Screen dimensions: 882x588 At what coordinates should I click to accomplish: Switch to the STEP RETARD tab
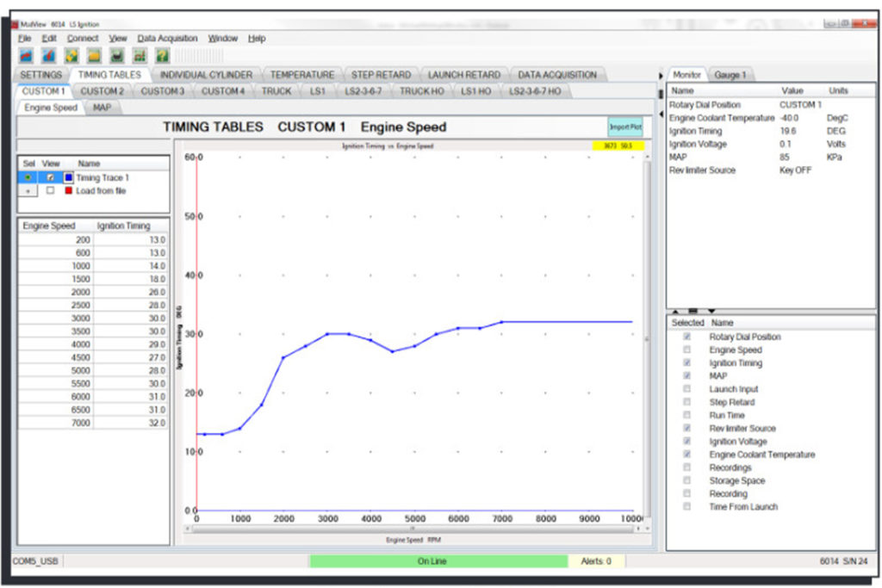(381, 75)
